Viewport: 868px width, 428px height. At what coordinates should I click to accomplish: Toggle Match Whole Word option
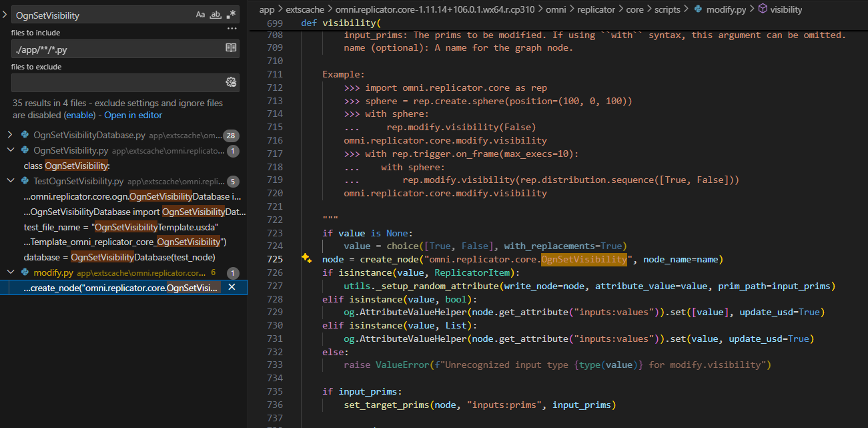tap(215, 15)
